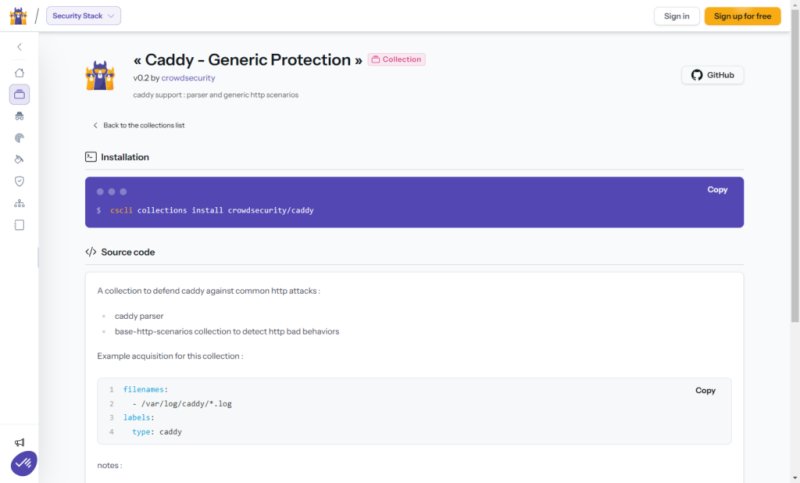Select the collections briefcase icon in sidebar

[x=19, y=94]
